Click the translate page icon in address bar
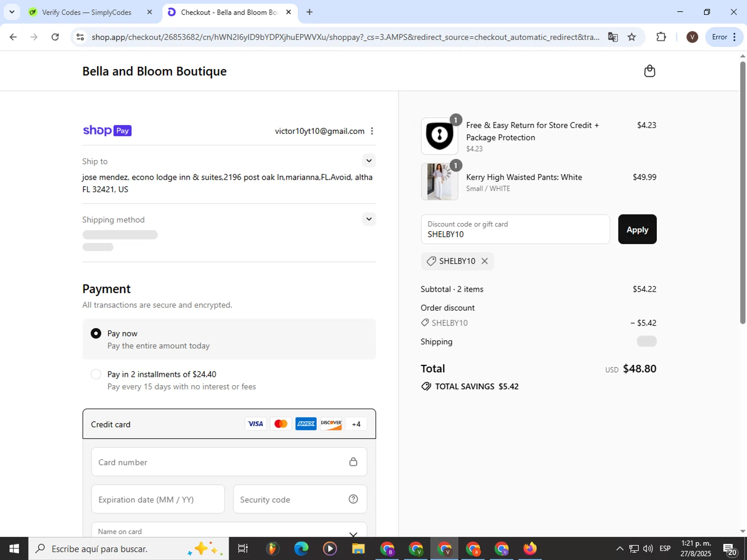 (x=613, y=37)
